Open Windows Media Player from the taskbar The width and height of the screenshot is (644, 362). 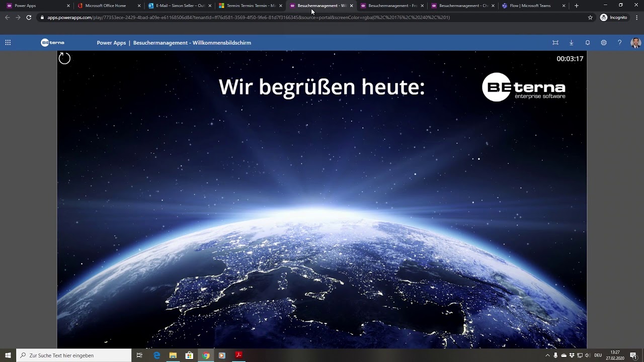pyautogui.click(x=222, y=355)
